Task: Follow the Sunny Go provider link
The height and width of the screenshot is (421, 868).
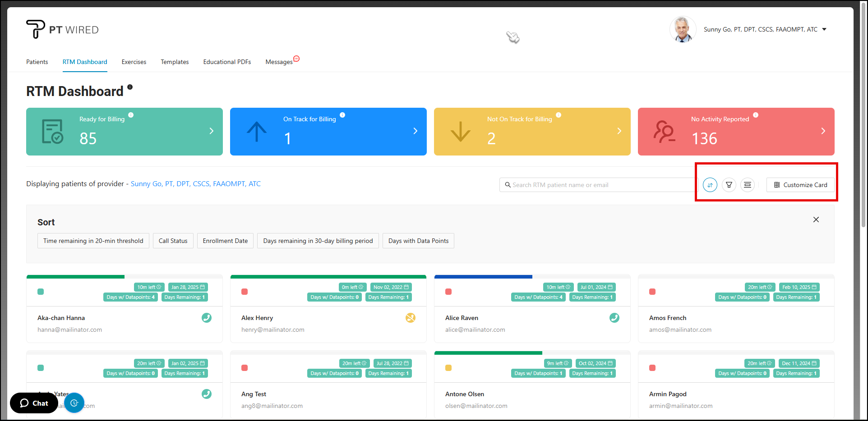Action: pos(196,183)
